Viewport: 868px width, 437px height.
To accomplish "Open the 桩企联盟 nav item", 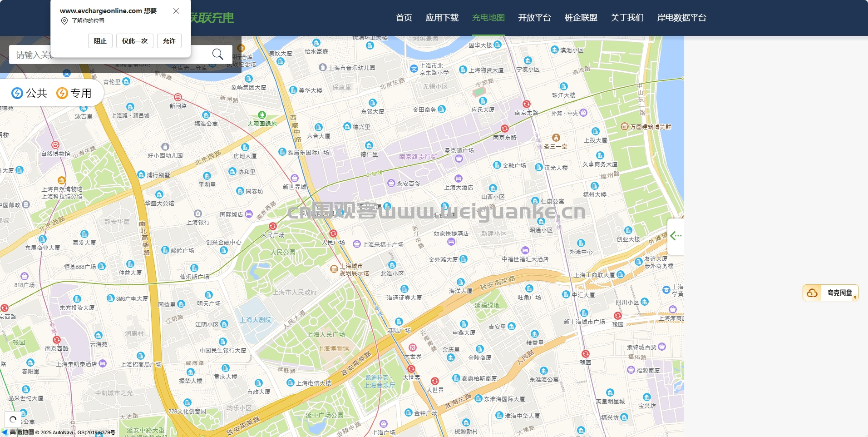I will (581, 18).
